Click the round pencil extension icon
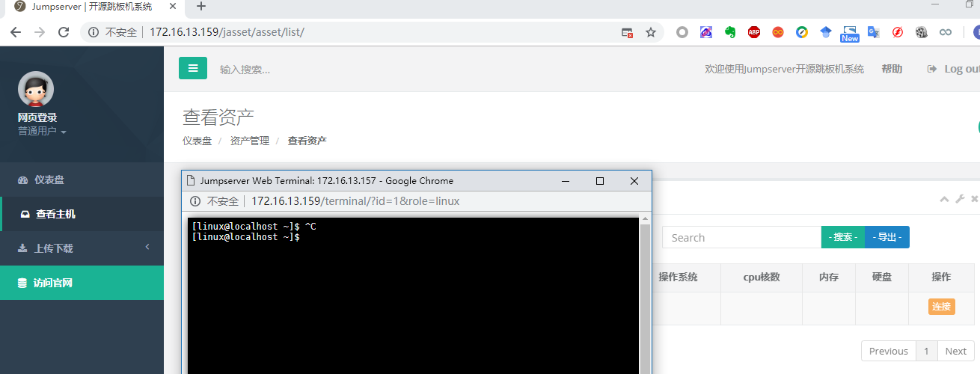Image resolution: width=980 pixels, height=374 pixels. 802,32
